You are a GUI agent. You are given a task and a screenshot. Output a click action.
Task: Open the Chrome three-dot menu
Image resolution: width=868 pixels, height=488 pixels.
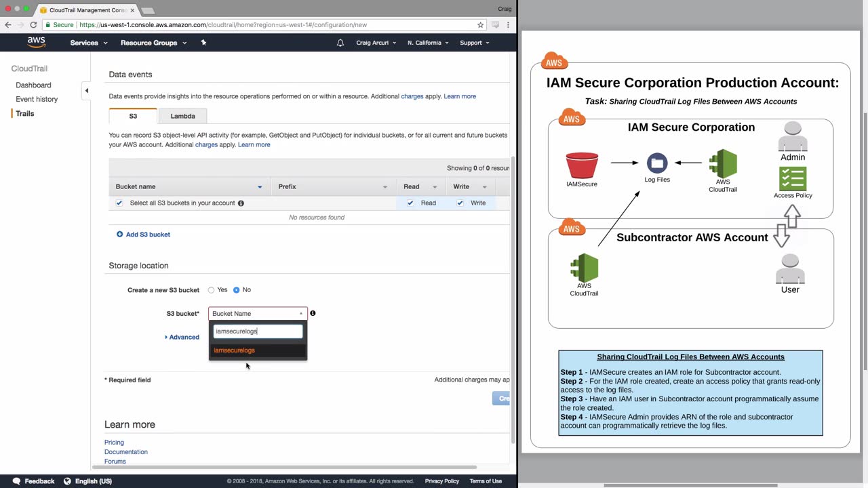pyautogui.click(x=508, y=25)
